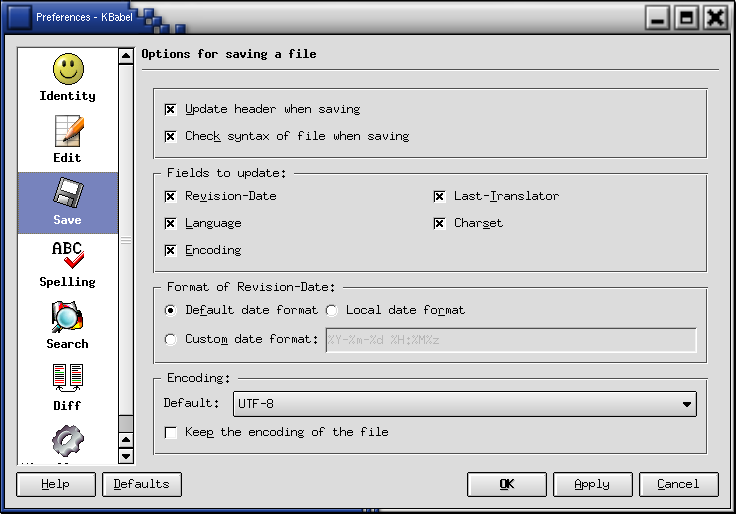Uncheck Check syntax of file when saving
736x514 pixels.
171,136
